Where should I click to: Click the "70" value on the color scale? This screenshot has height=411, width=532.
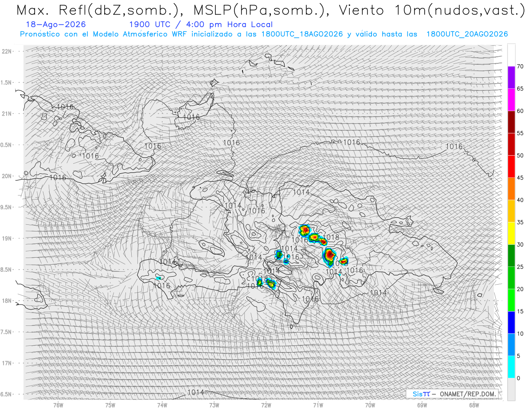(x=520, y=67)
